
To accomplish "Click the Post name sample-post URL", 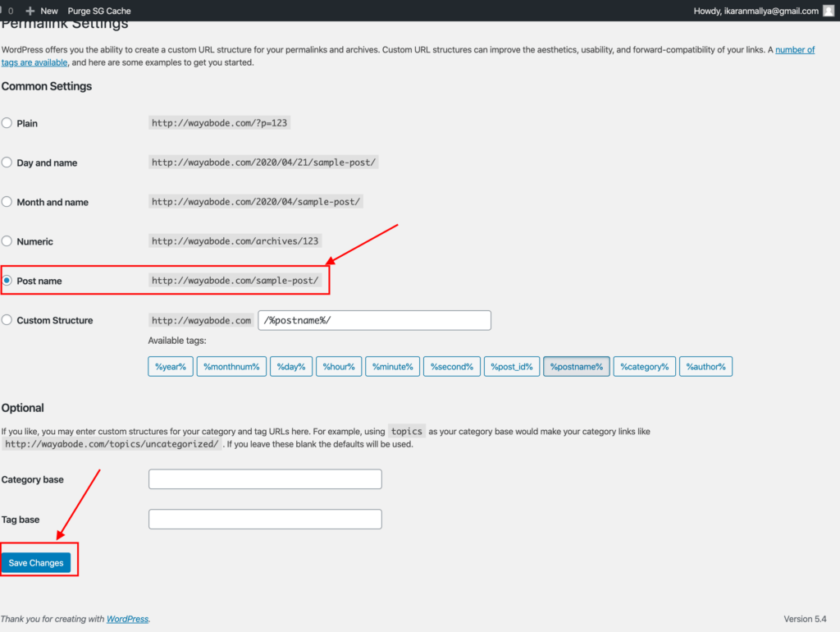I will (235, 281).
